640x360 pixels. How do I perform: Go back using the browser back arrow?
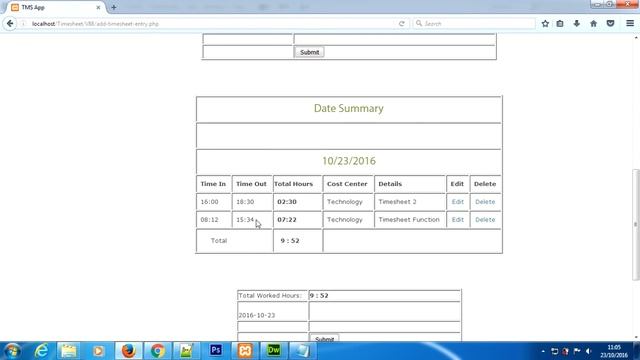point(10,24)
